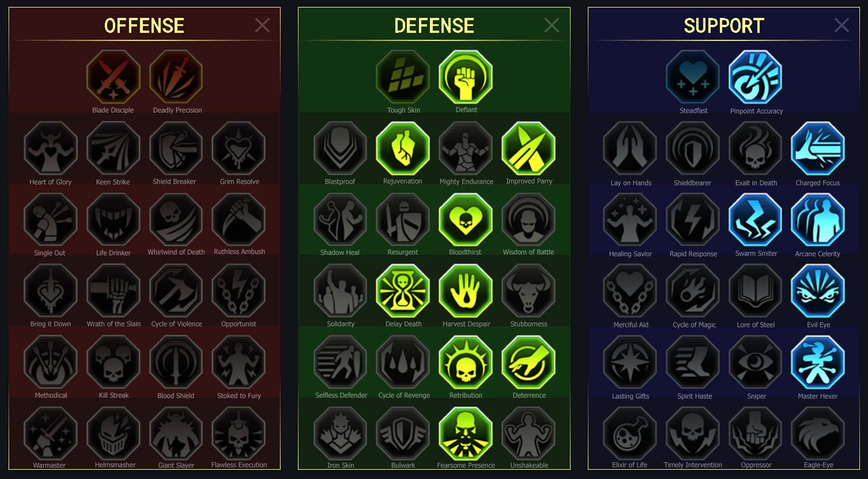Disable the highlighted Master Hexer mastery

tap(818, 362)
